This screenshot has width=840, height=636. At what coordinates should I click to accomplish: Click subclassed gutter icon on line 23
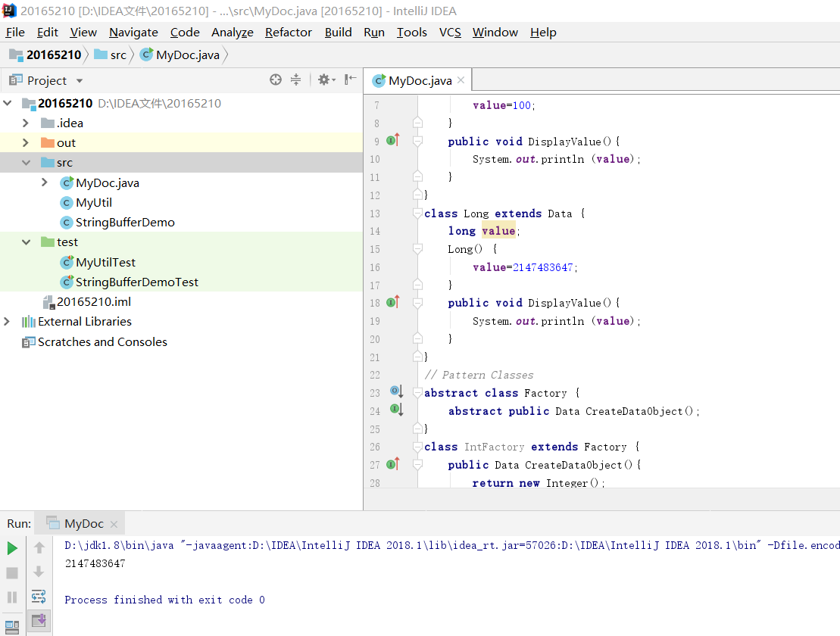pyautogui.click(x=396, y=391)
